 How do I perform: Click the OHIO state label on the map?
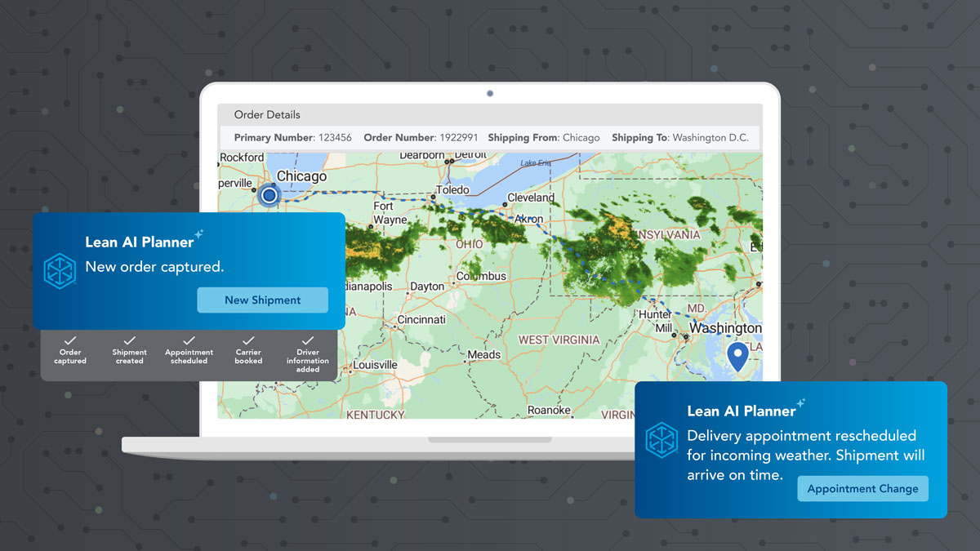470,244
